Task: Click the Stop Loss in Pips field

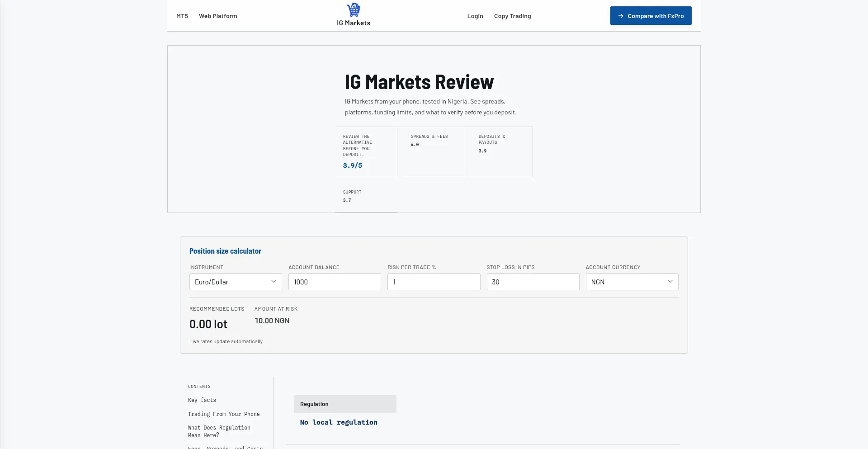Action: point(533,282)
